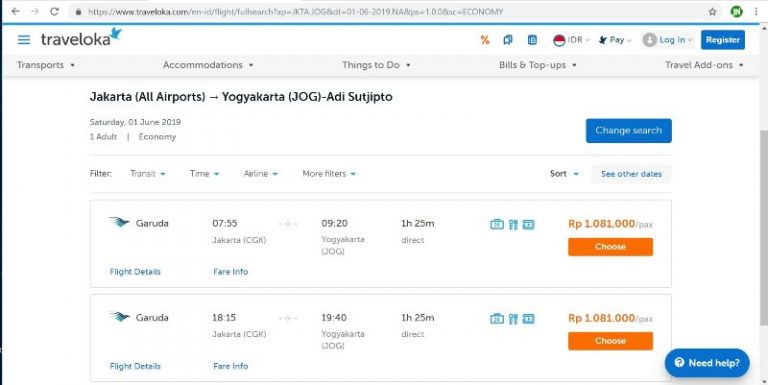The height and width of the screenshot is (385, 768).
Task: Click the padlock site info icon
Action: (x=78, y=12)
